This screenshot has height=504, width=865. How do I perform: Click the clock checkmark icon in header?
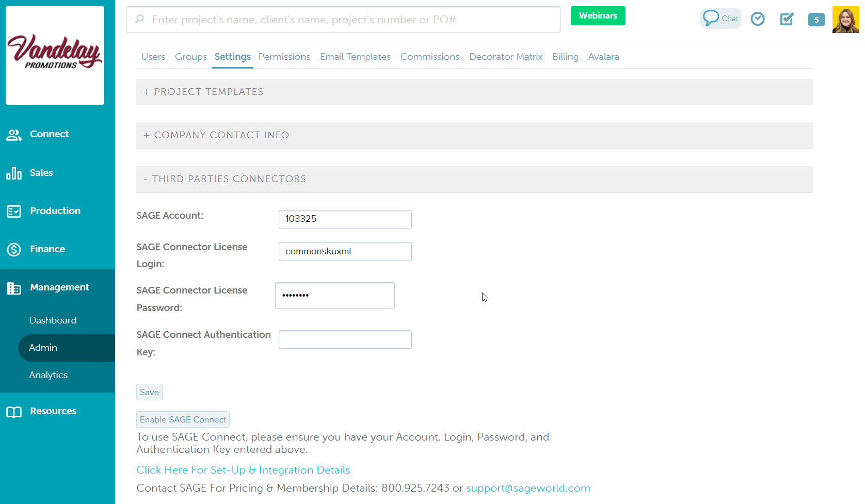757,19
